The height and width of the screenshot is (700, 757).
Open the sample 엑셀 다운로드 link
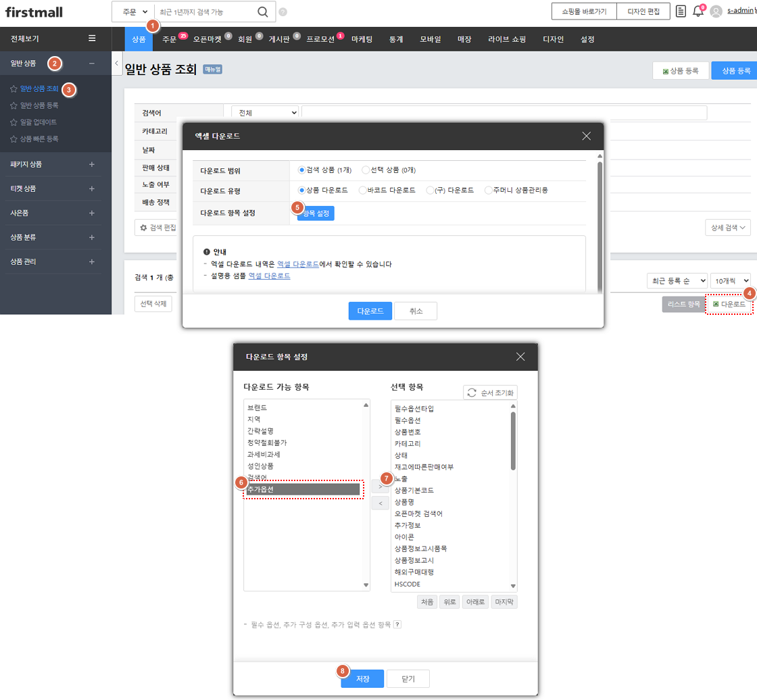click(x=270, y=276)
